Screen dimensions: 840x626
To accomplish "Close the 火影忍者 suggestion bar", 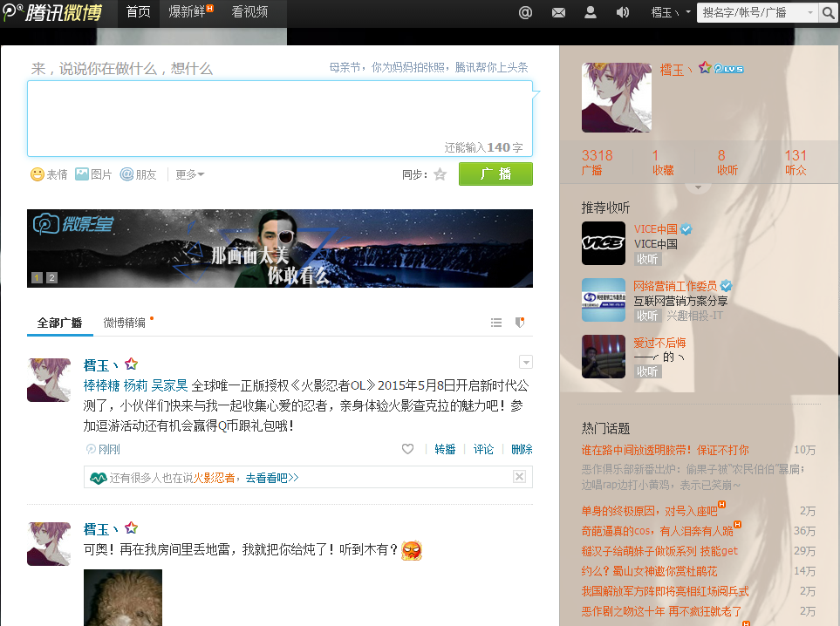I will (x=519, y=477).
